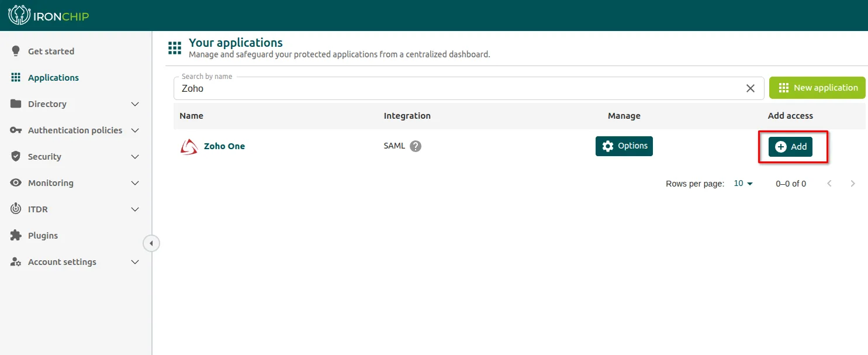Image resolution: width=868 pixels, height=355 pixels.
Task: Click the Your applications grid icon in heading
Action: [x=174, y=48]
